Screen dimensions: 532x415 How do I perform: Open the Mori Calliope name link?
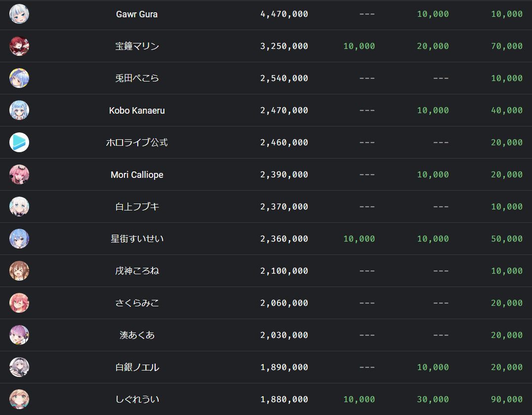point(137,175)
